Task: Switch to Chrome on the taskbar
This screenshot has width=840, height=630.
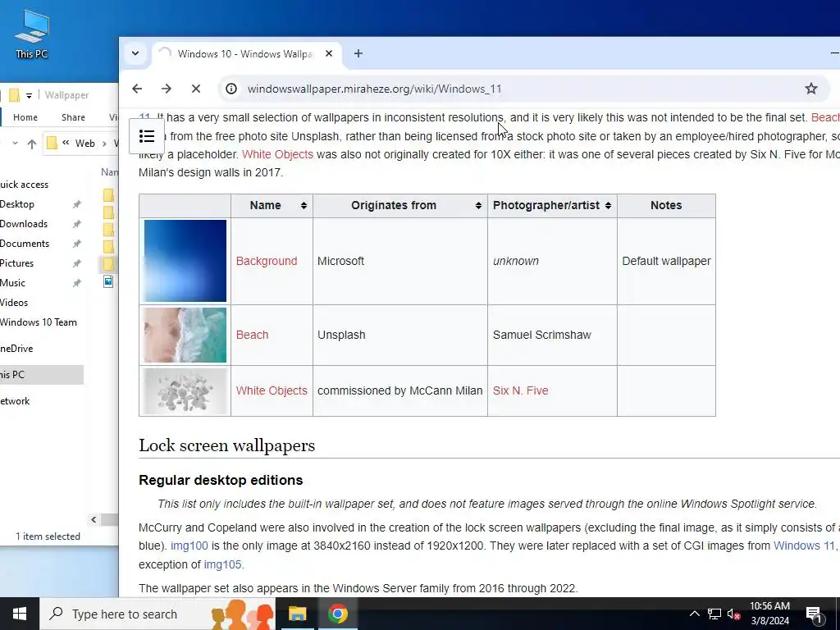Action: coord(338,614)
